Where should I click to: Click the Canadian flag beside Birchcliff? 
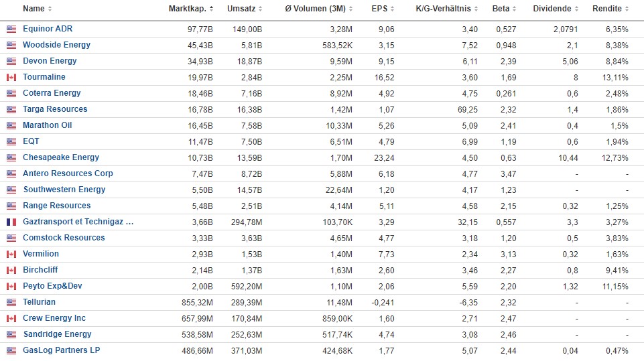[x=11, y=270]
